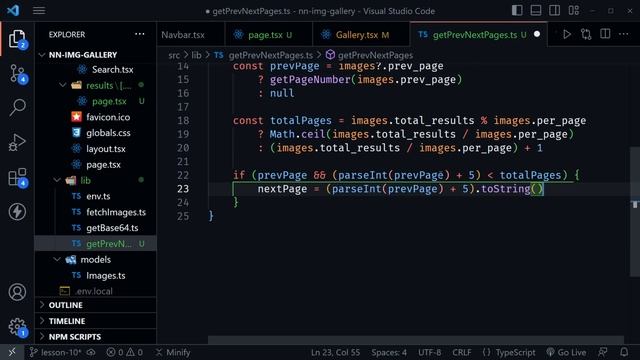Run the file with the play icon
Viewport: 640px width, 360px height.
pos(567,34)
